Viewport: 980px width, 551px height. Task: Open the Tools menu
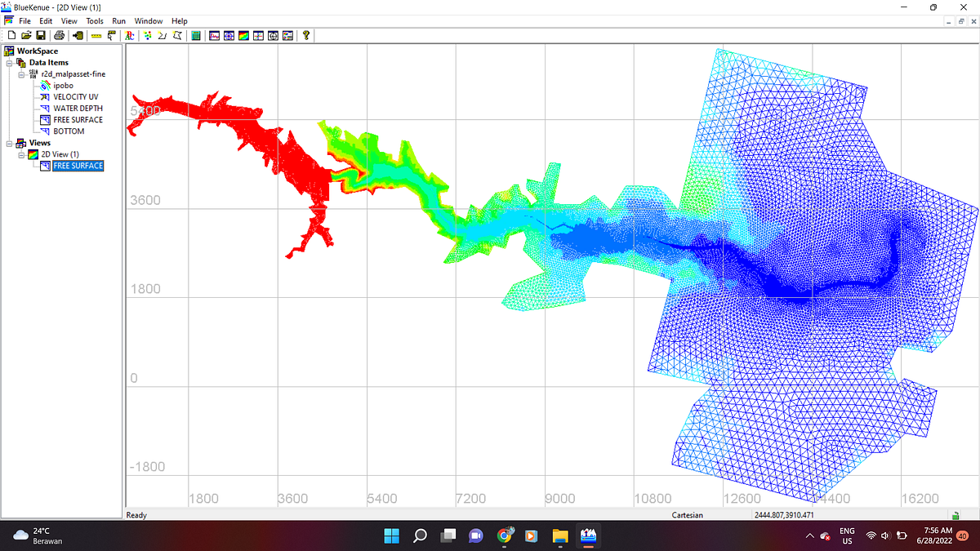point(95,20)
